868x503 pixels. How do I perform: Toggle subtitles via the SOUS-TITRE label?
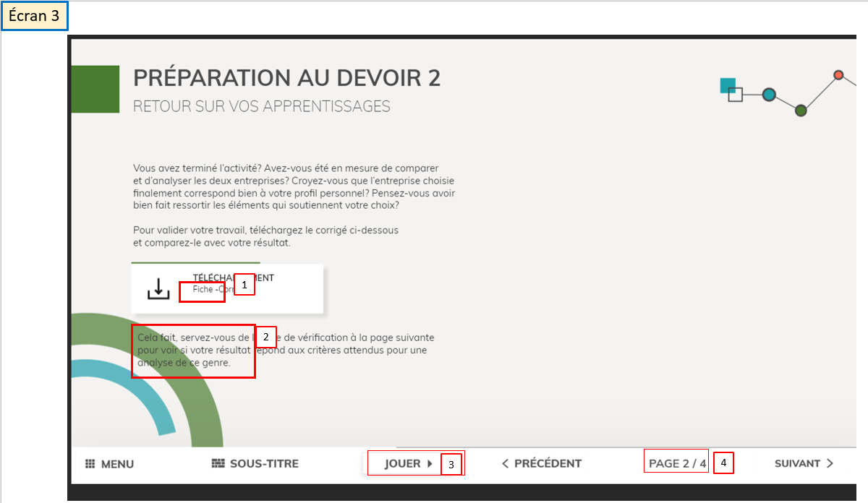(x=264, y=464)
